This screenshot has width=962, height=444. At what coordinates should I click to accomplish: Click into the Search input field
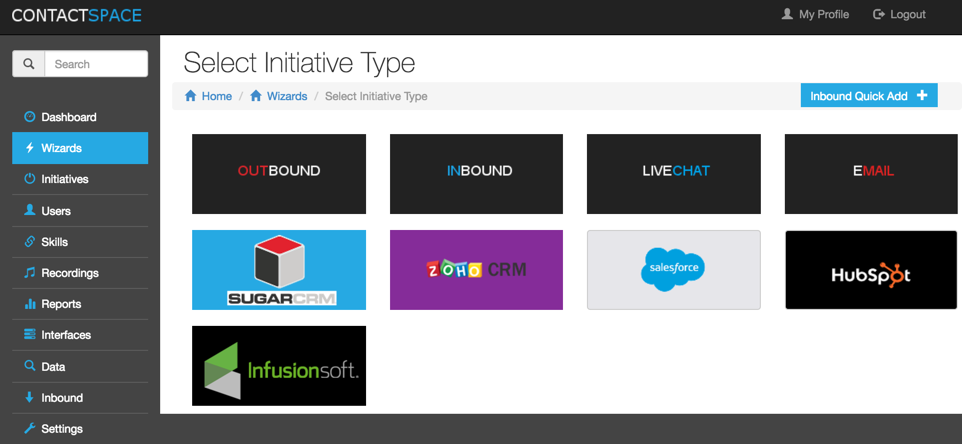96,64
